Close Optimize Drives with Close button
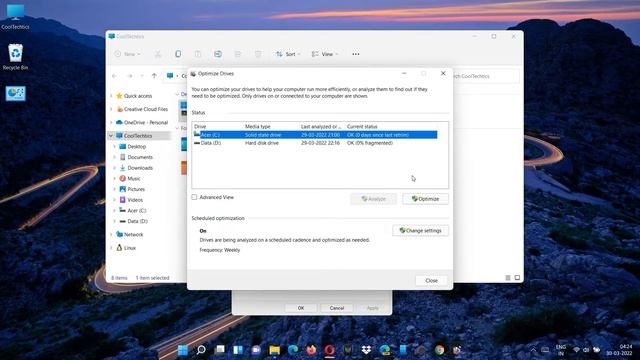The height and width of the screenshot is (360, 640). click(431, 280)
